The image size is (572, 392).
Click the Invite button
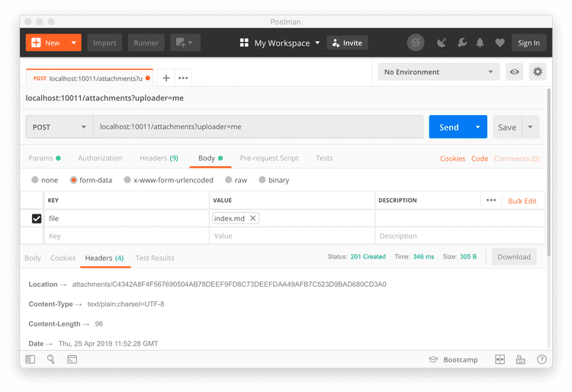pyautogui.click(x=347, y=43)
